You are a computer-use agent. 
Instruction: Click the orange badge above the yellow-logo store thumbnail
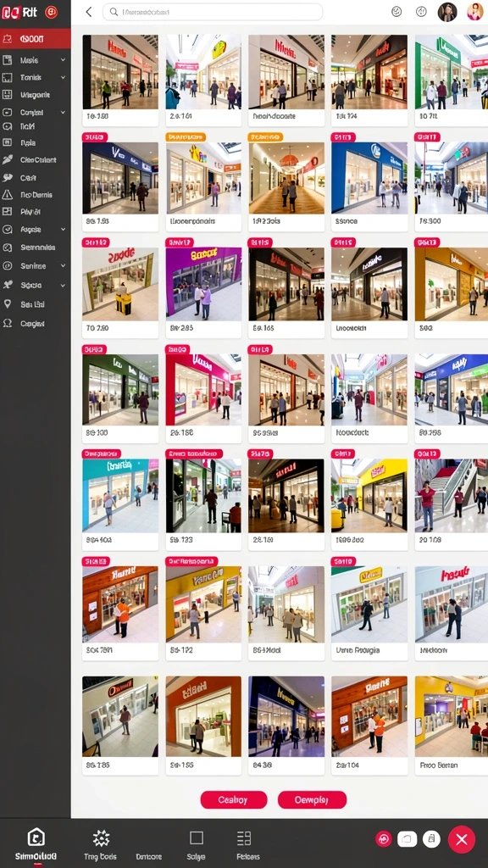point(186,136)
